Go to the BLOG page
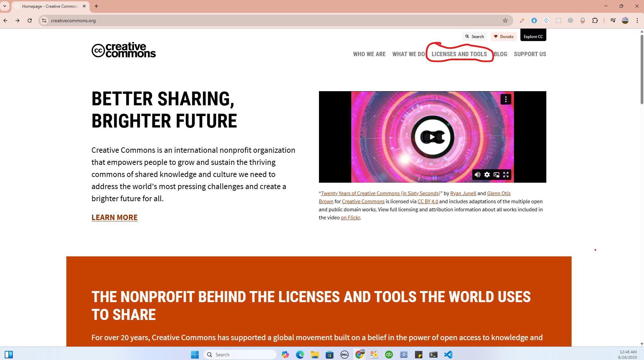The height and width of the screenshot is (360, 644). [501, 54]
